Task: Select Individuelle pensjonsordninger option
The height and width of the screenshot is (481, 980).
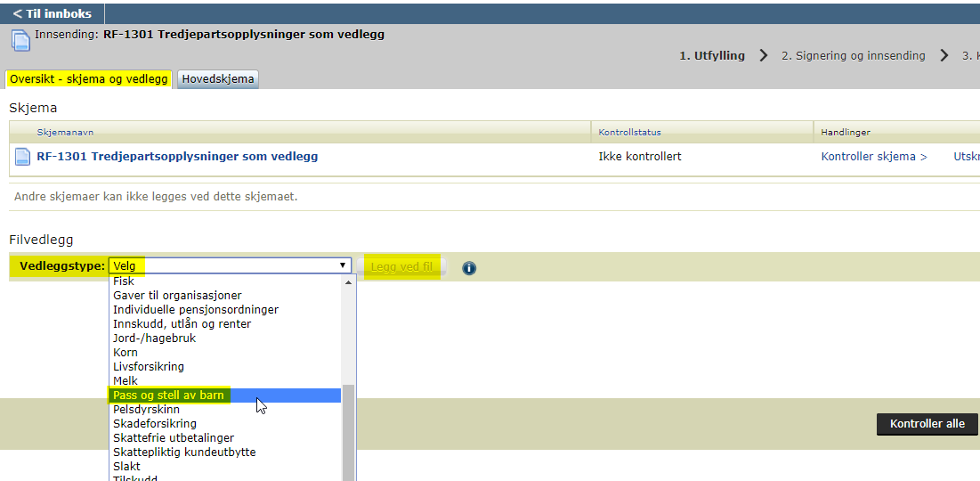Action: pos(226,310)
